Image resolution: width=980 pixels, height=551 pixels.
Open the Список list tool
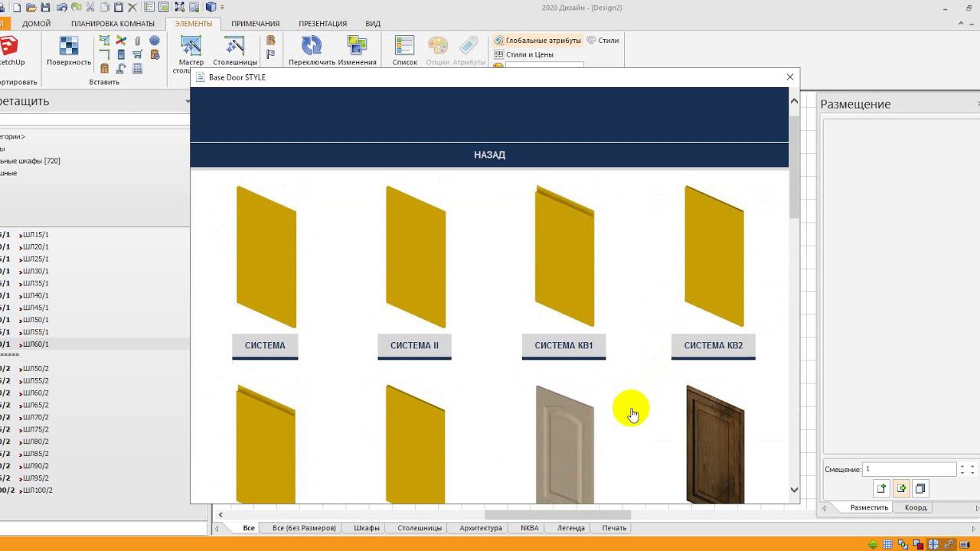(405, 51)
